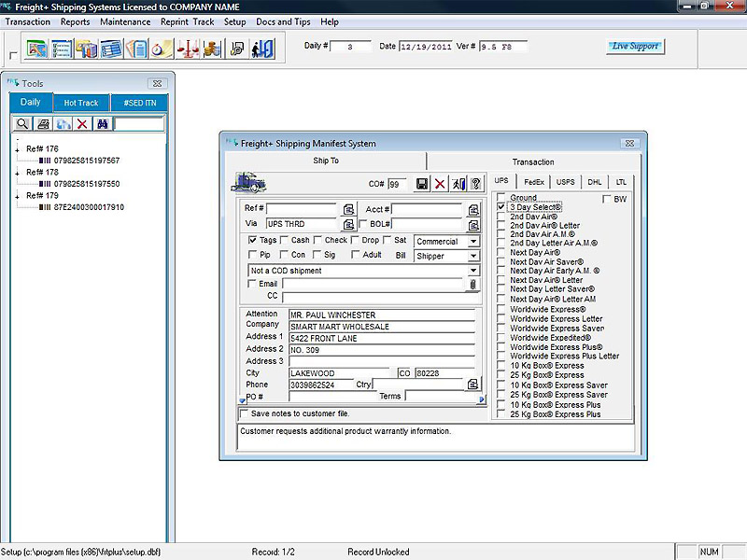Open the Docs and Tips menu
The width and height of the screenshot is (747, 560).
point(283,21)
